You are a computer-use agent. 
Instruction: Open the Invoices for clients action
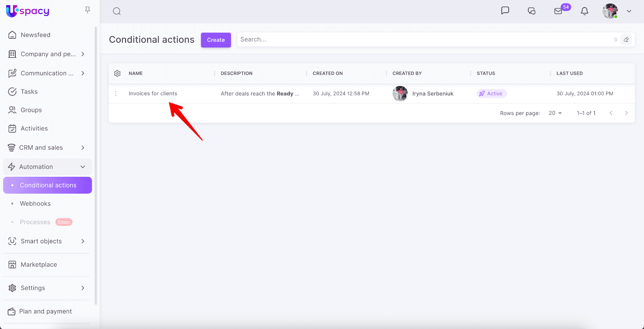(153, 93)
